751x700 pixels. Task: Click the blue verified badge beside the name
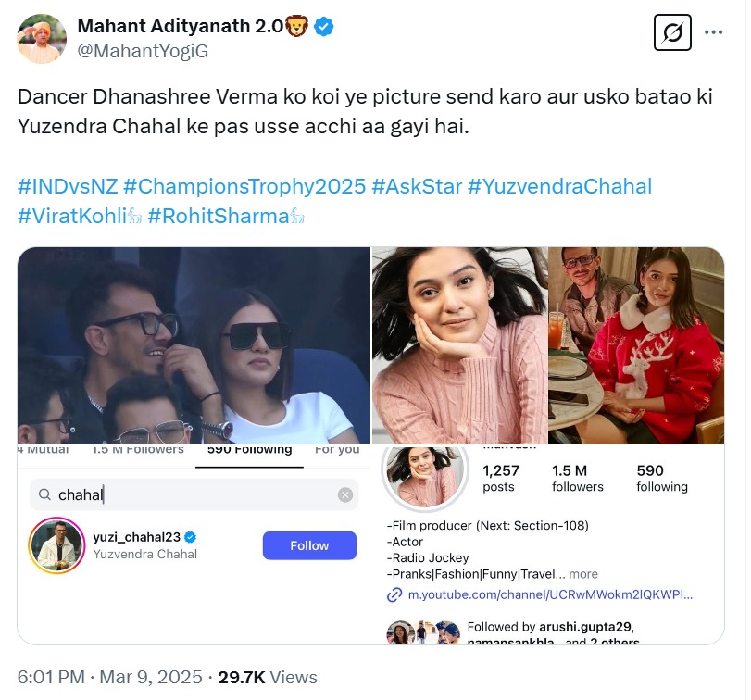pos(323,27)
